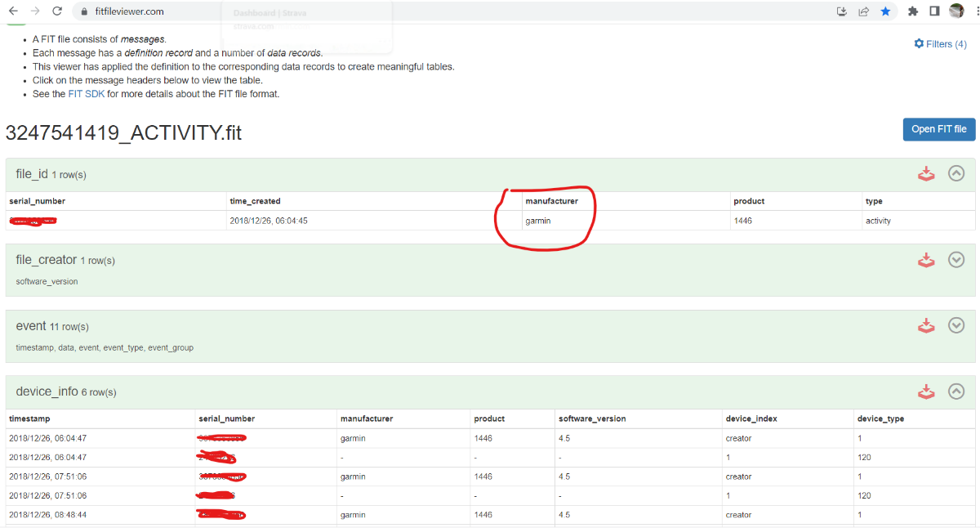
Task: Click the share page icon
Action: point(863,11)
